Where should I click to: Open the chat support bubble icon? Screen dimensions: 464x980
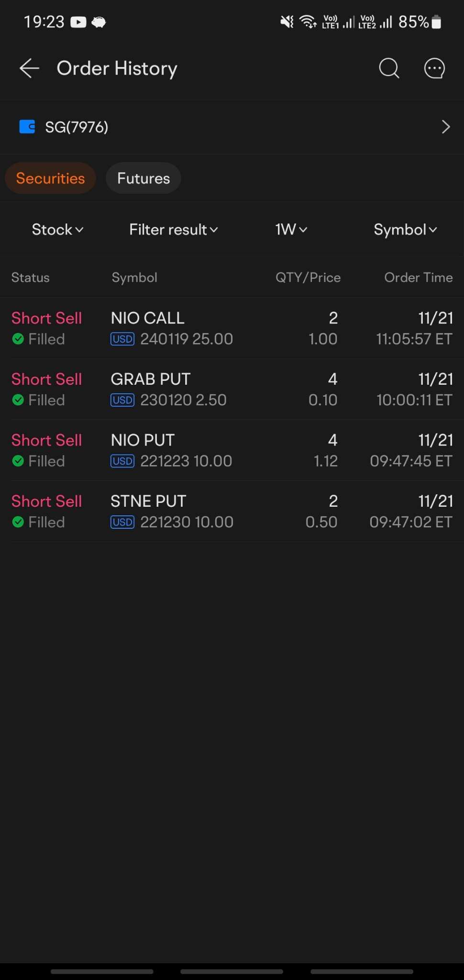pyautogui.click(x=434, y=68)
